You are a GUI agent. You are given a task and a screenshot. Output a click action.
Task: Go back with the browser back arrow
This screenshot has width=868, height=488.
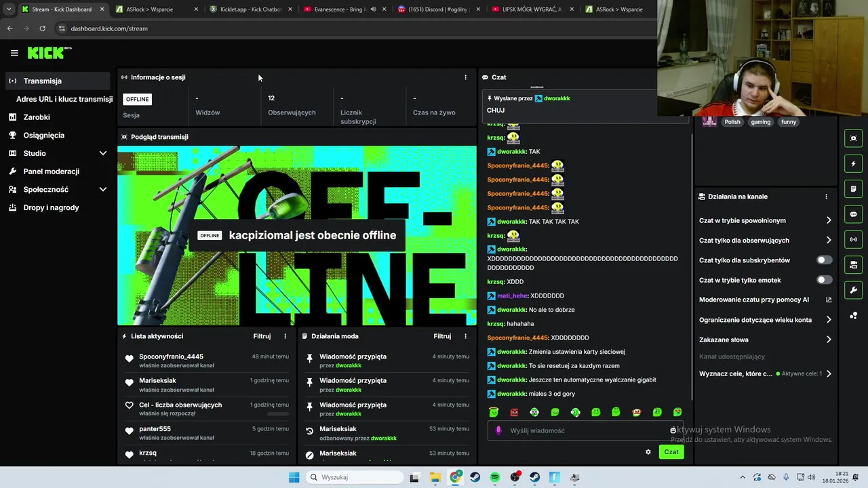(x=9, y=28)
